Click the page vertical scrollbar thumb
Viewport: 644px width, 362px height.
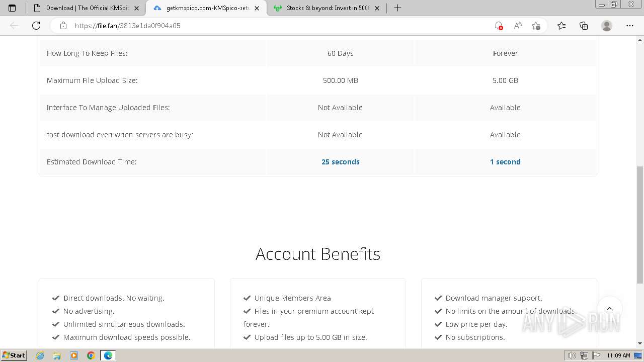pos(640,225)
